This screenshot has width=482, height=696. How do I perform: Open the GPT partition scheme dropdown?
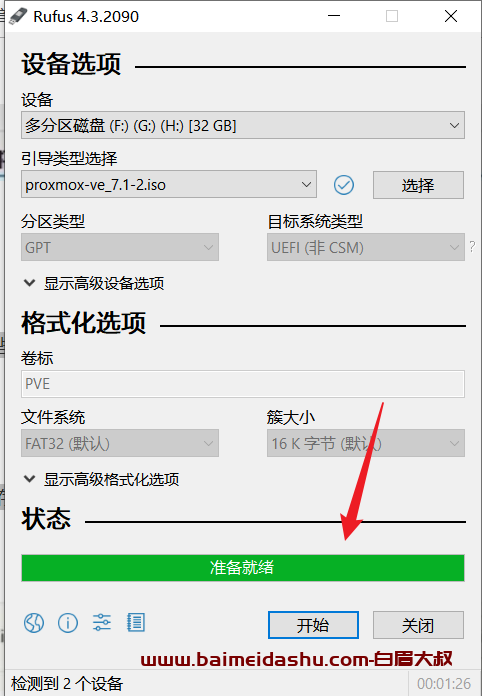[120, 247]
